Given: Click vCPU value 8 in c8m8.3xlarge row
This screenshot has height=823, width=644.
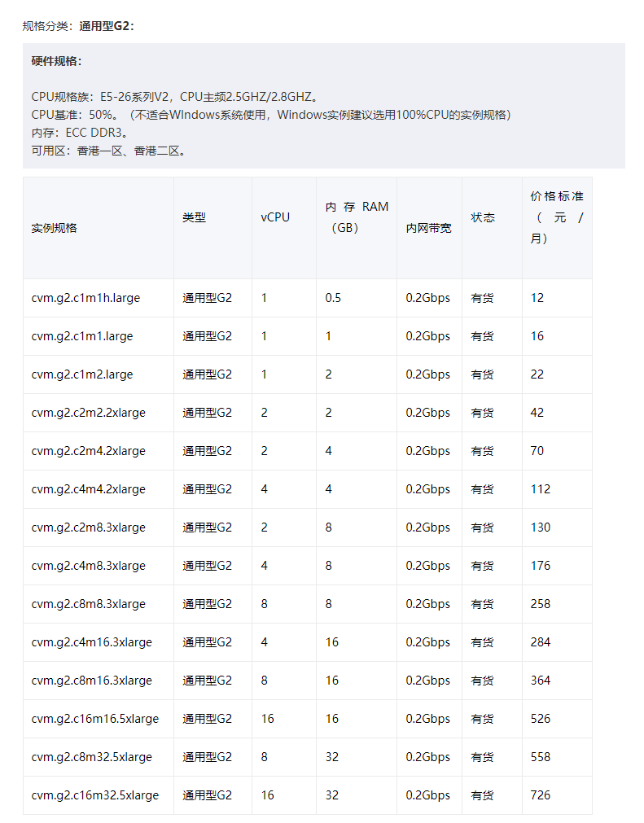Looking at the screenshot, I should pyautogui.click(x=264, y=605).
